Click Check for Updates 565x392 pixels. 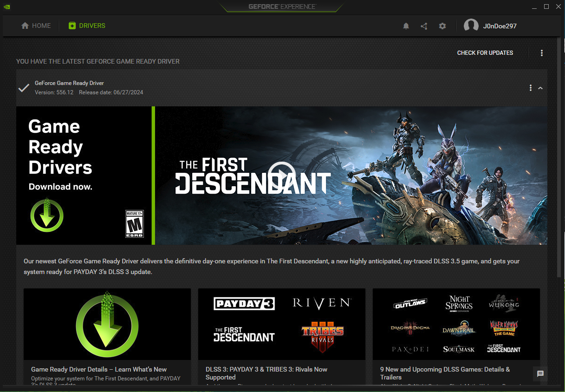click(x=485, y=53)
